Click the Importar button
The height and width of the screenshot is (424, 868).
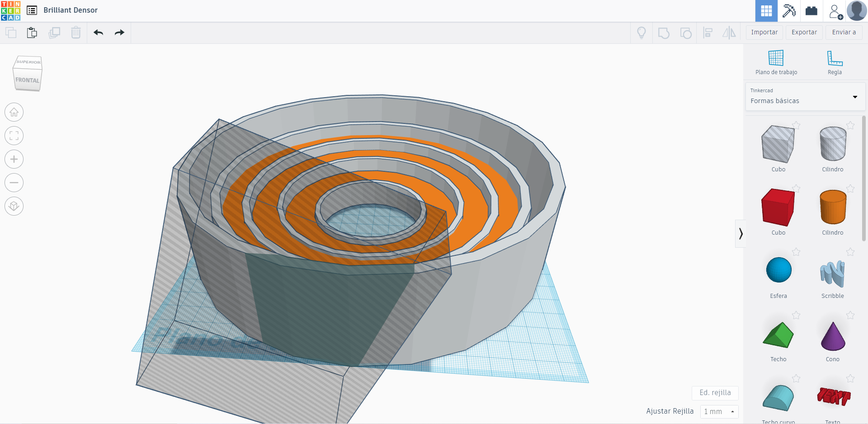[x=764, y=33]
